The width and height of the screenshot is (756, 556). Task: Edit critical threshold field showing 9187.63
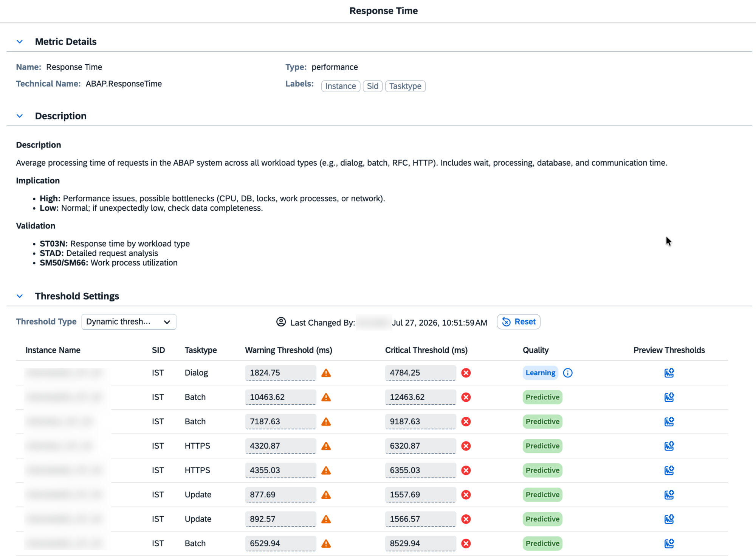pyautogui.click(x=420, y=422)
